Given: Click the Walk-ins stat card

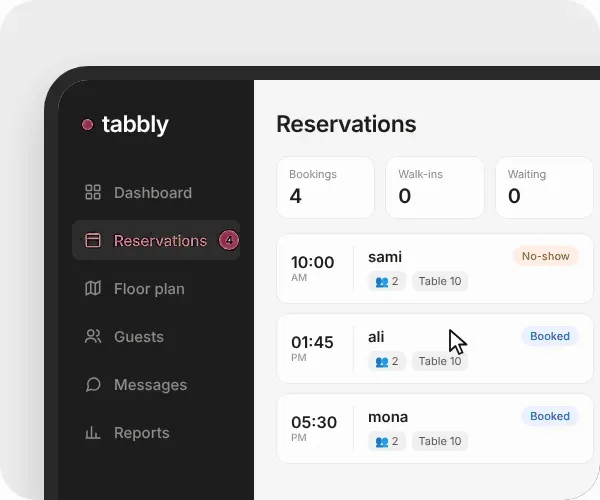Looking at the screenshot, I should tap(435, 187).
